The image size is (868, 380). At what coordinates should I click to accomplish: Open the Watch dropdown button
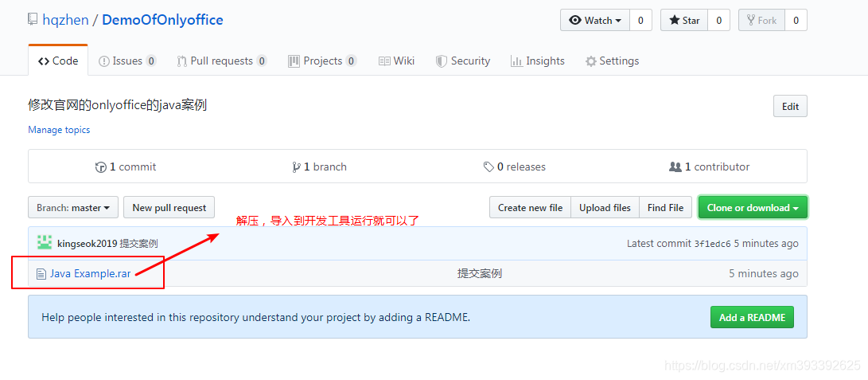click(594, 21)
